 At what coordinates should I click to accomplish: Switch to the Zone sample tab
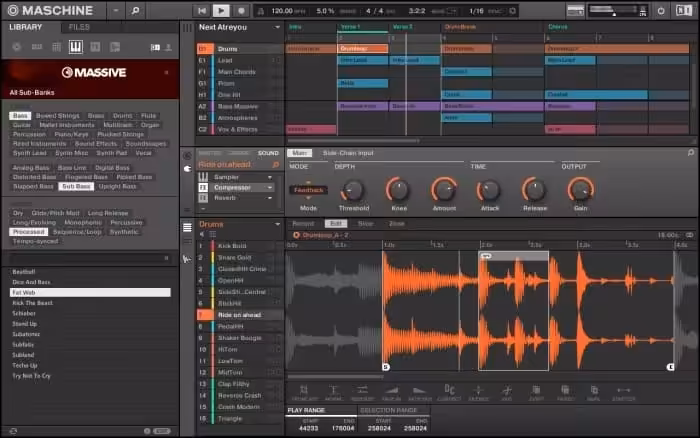tap(396, 224)
